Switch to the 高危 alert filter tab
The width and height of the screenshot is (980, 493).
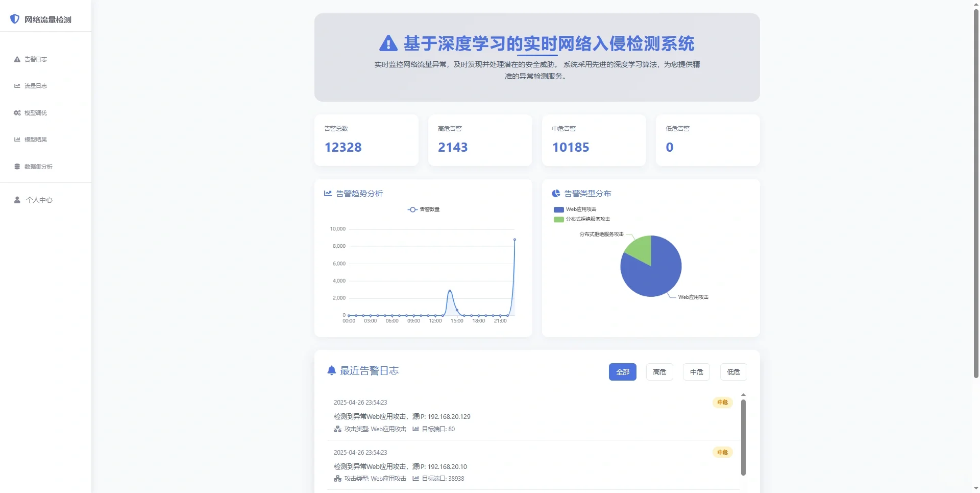tap(659, 372)
